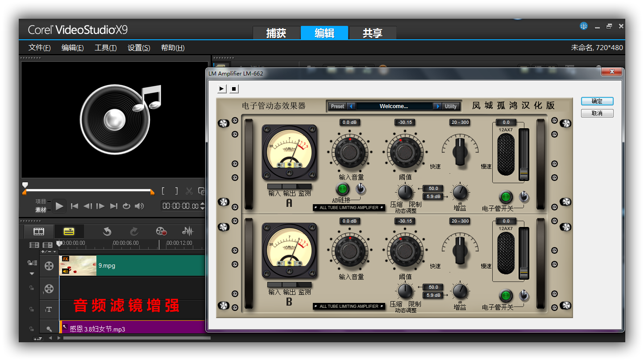Click the FX badge on 9.mpg clip

(x=66, y=259)
